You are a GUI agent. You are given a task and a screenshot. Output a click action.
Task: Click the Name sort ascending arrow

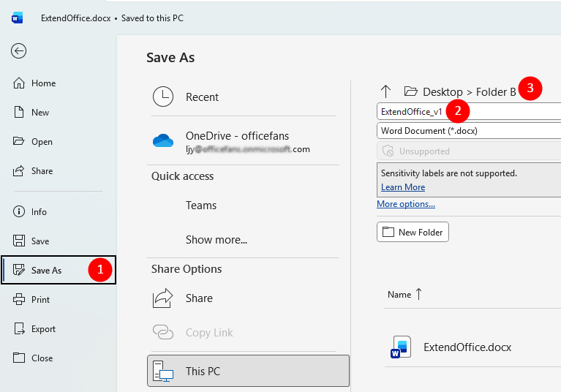click(x=418, y=294)
